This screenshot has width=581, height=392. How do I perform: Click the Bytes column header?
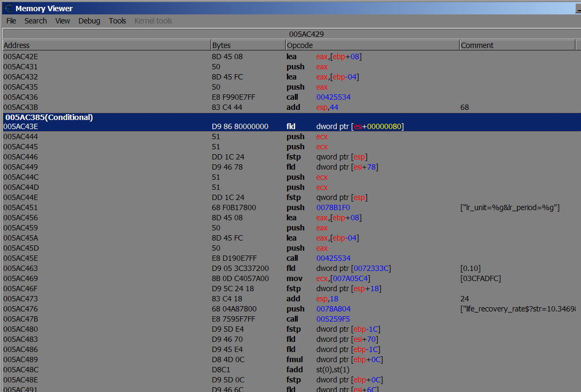(x=248, y=45)
